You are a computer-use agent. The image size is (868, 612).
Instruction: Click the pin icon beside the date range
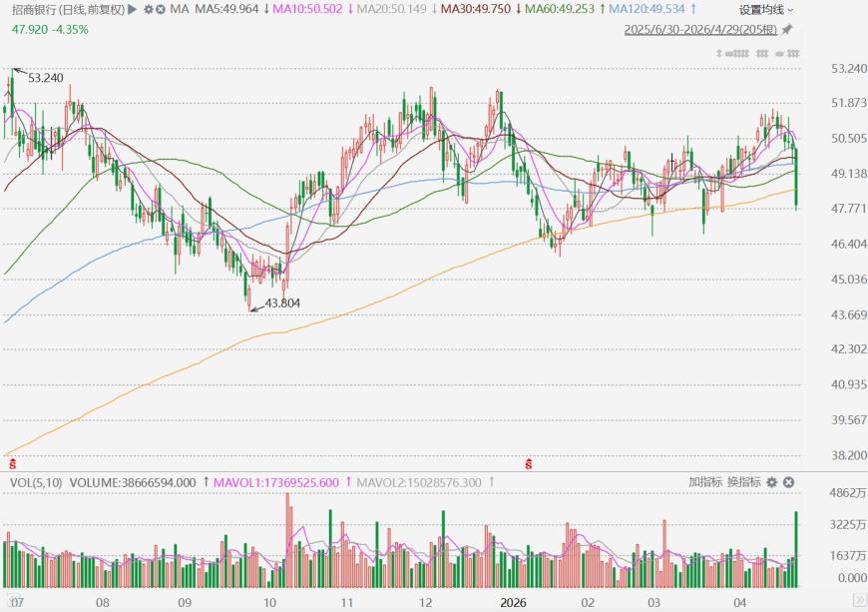(x=786, y=30)
